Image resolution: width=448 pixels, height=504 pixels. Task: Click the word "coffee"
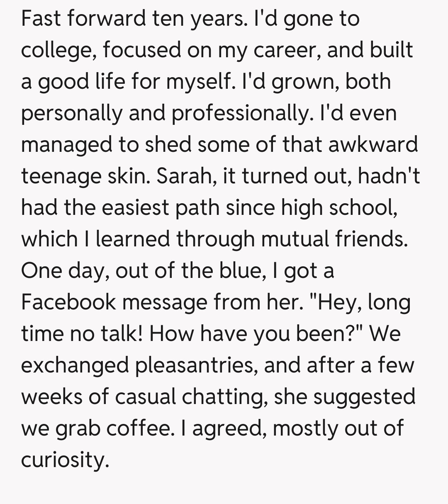[138, 429]
